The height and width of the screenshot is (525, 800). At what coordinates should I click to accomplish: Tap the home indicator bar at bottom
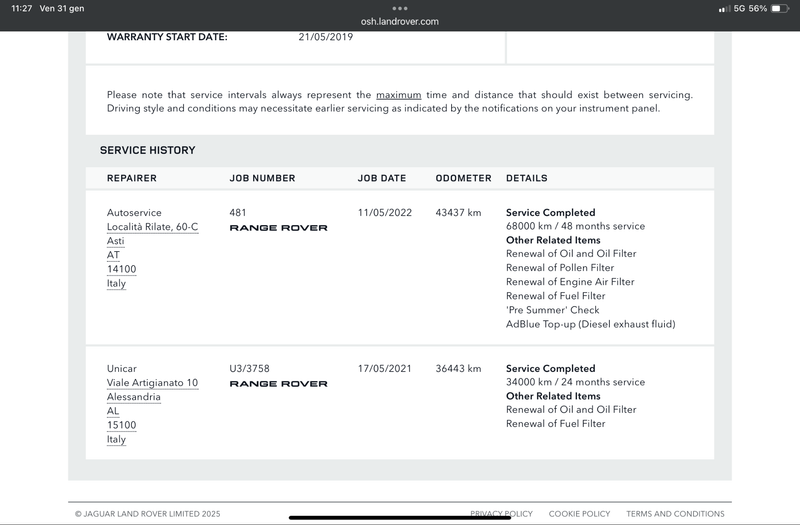[x=400, y=518]
